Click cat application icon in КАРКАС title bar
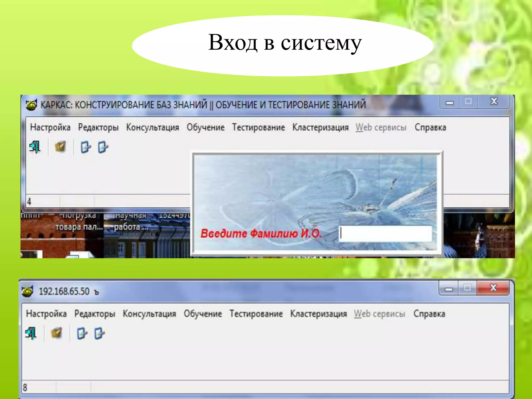Screen dimensions: 532x399 pyautogui.click(x=31, y=105)
